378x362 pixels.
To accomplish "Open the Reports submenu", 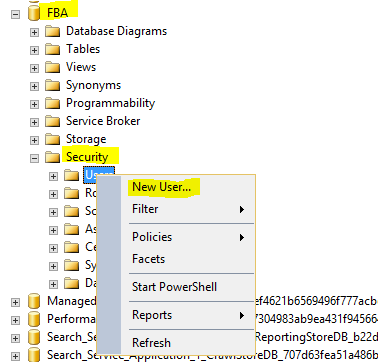I will pos(188,315).
